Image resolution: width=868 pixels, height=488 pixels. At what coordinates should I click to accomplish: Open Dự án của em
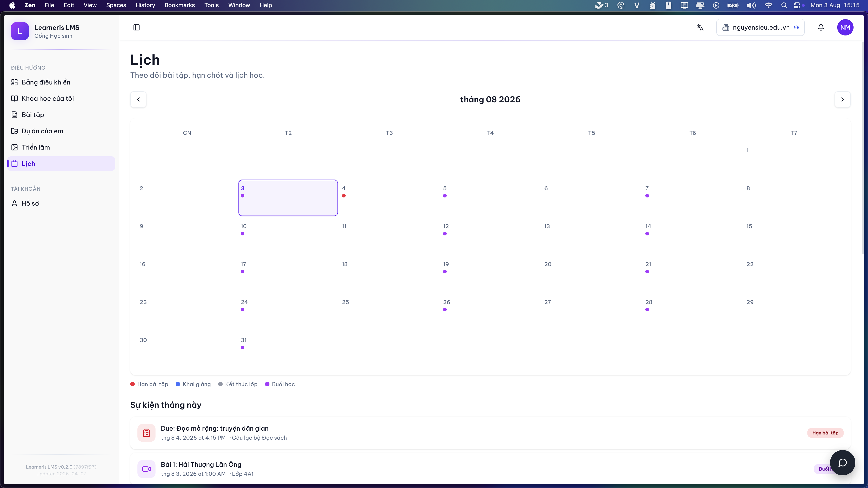point(61,131)
